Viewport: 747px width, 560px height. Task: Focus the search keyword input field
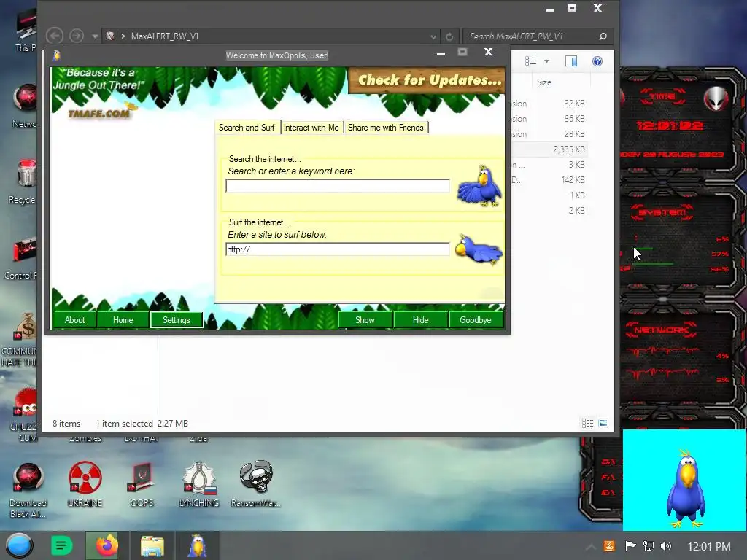[337, 186]
